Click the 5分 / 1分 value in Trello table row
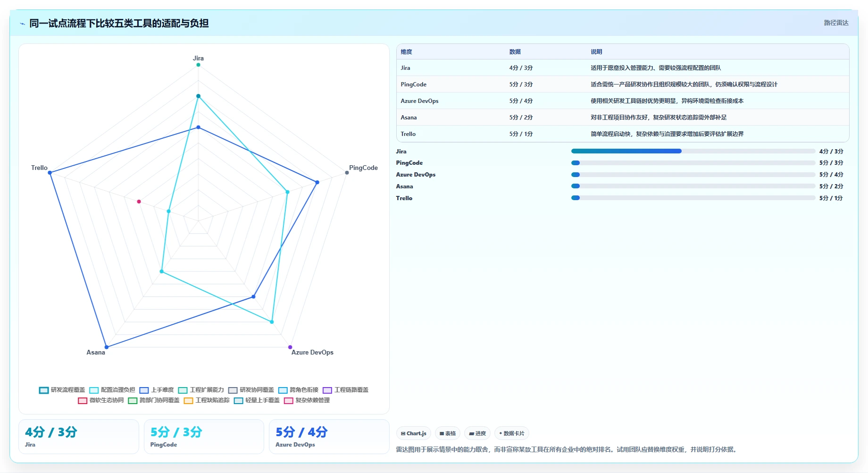868x473 pixels. pyautogui.click(x=521, y=134)
